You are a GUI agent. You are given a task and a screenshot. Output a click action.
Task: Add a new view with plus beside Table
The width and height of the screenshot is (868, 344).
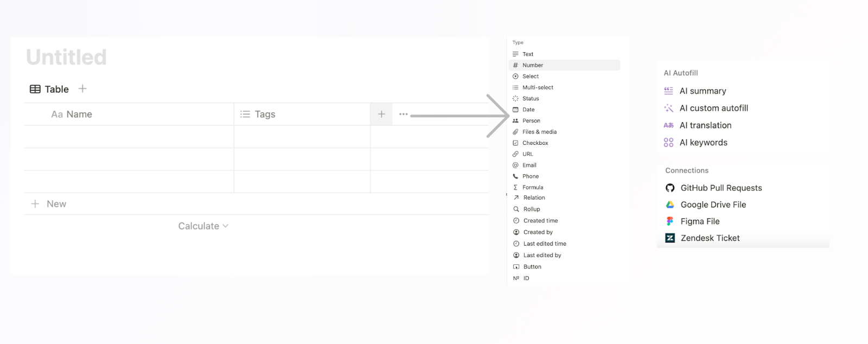(82, 88)
